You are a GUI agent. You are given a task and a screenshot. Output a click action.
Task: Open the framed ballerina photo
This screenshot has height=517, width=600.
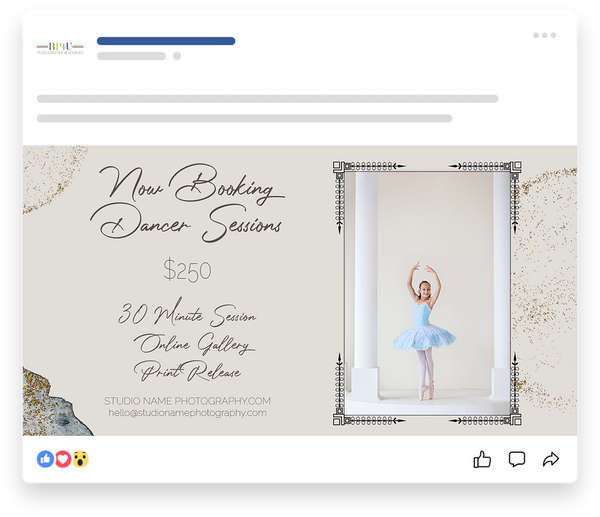pos(427,293)
